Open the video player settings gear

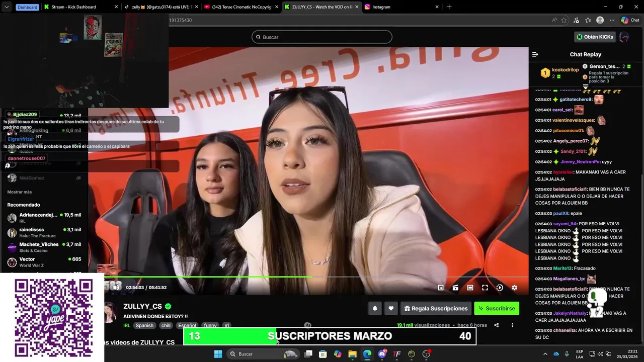pyautogui.click(x=514, y=288)
